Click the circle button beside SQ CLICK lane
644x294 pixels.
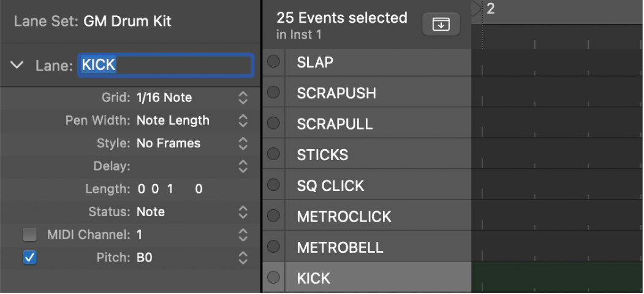pos(273,185)
